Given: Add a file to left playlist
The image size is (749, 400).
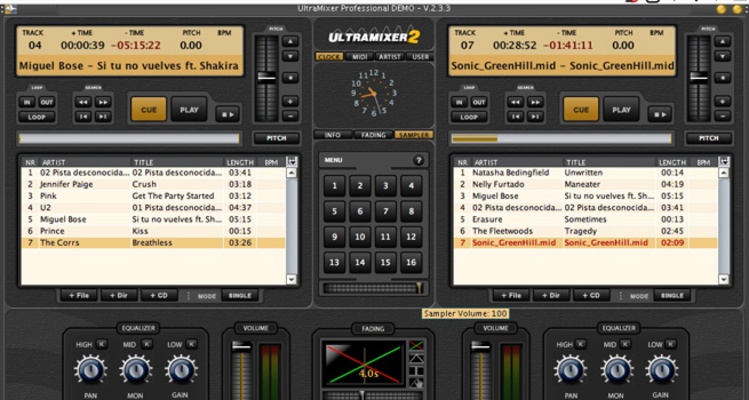Looking at the screenshot, I should click(79, 295).
